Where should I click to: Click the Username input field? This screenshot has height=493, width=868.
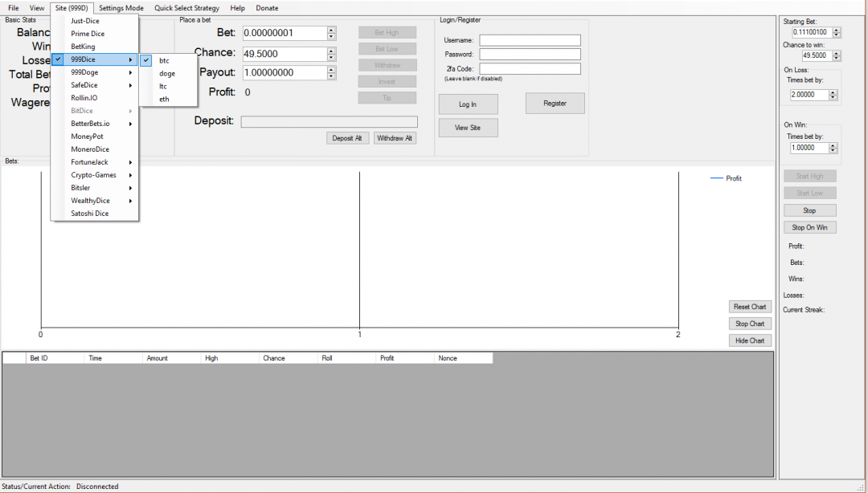(x=530, y=40)
